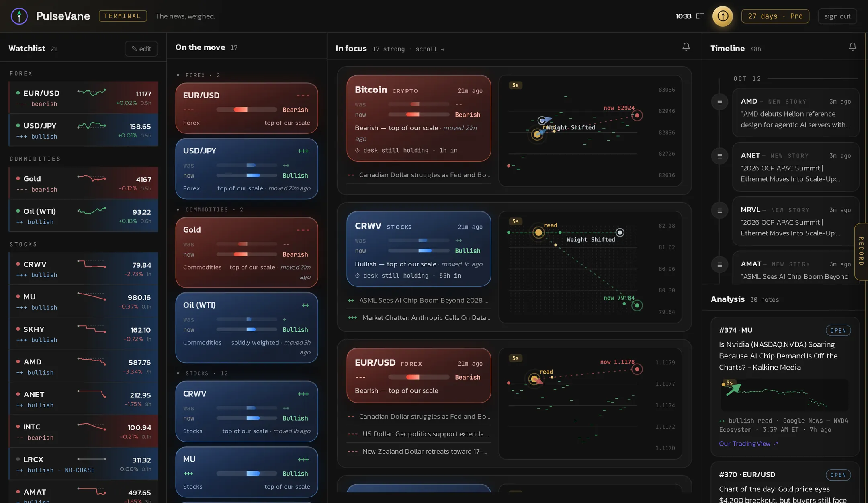Edit the watchlist
868x503 pixels.
(141, 49)
